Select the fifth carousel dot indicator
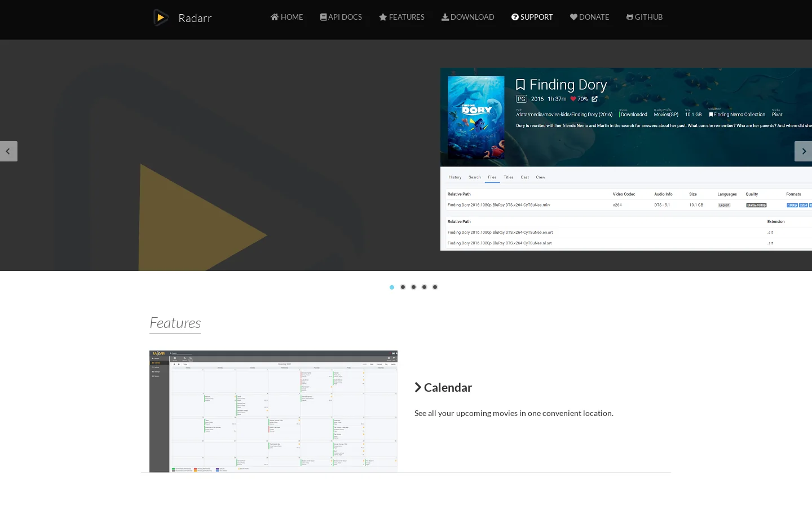This screenshot has height=508, width=812. (x=435, y=287)
